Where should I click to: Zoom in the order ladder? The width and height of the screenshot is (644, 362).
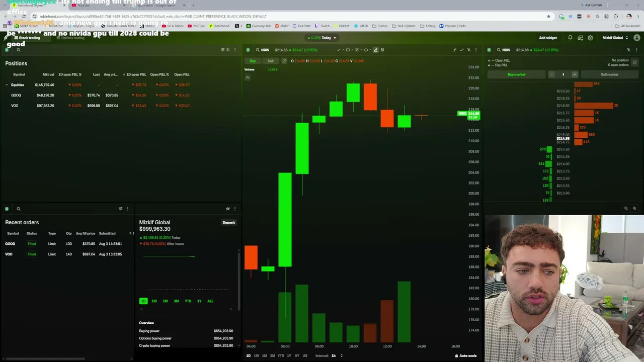(x=634, y=208)
